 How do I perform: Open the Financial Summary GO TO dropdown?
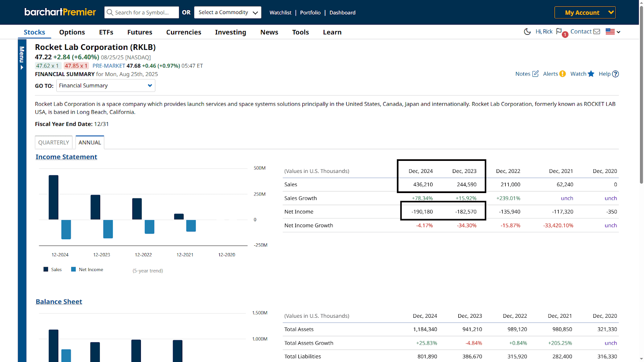pyautogui.click(x=106, y=86)
